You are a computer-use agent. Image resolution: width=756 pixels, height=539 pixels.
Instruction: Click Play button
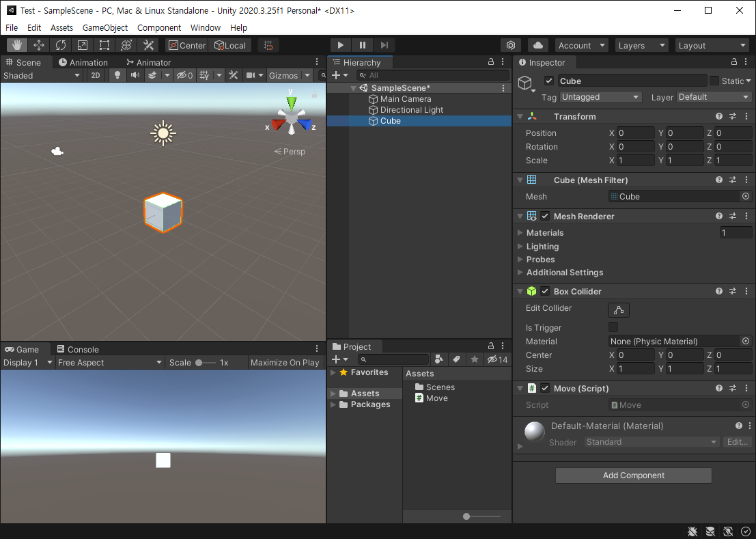(x=340, y=45)
